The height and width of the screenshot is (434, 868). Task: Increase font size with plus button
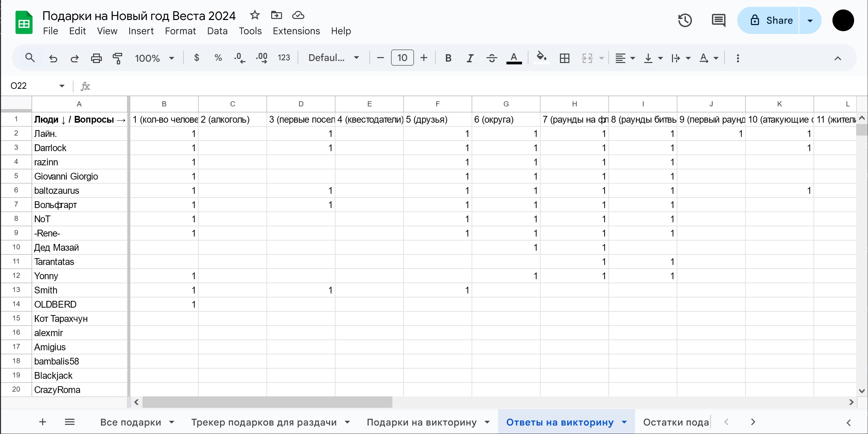[424, 58]
